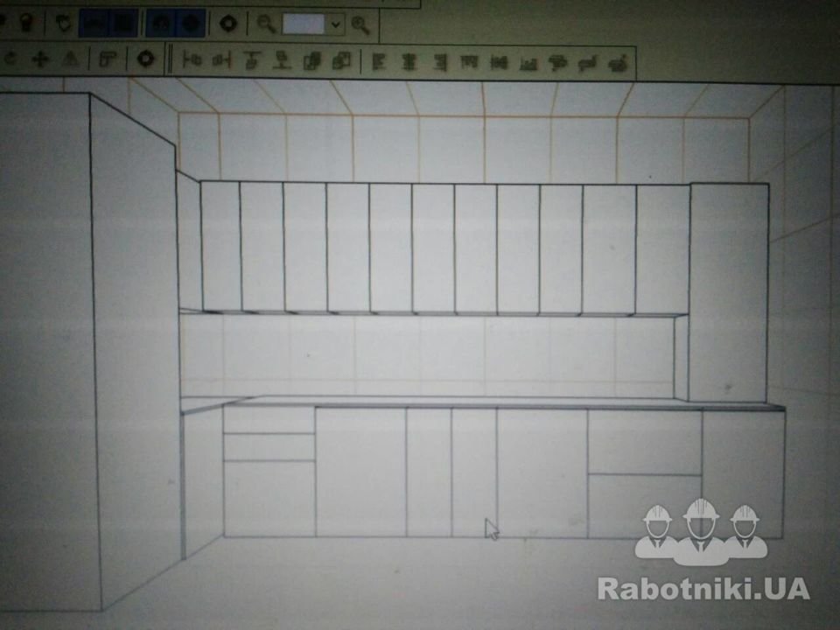Move selection down to the floor
This screenshot has width=840, height=630.
coord(281,61)
